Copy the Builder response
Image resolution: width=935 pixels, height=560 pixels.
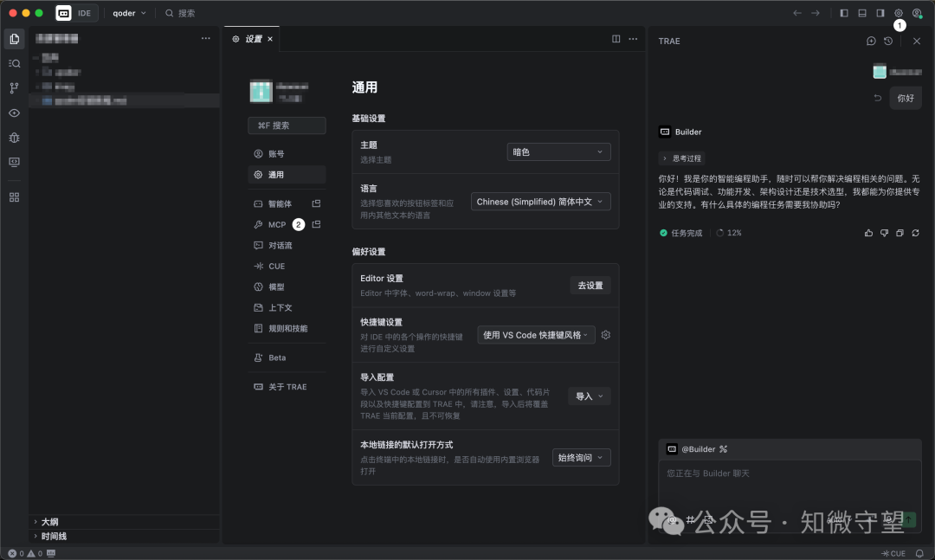(900, 233)
